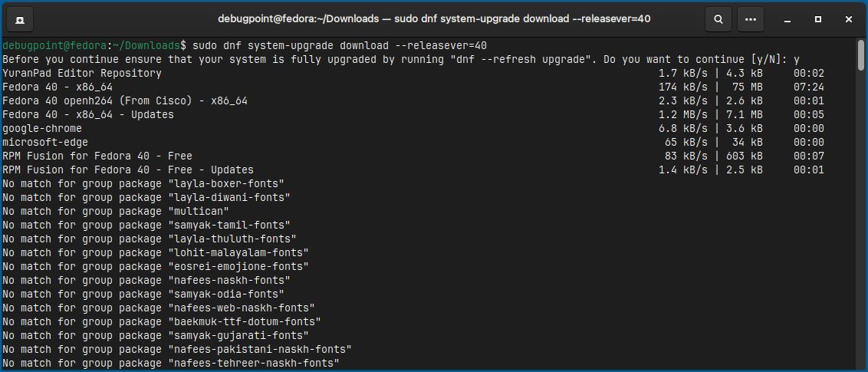Open the three-dot options menu
This screenshot has width=868, height=372.
coord(751,19)
